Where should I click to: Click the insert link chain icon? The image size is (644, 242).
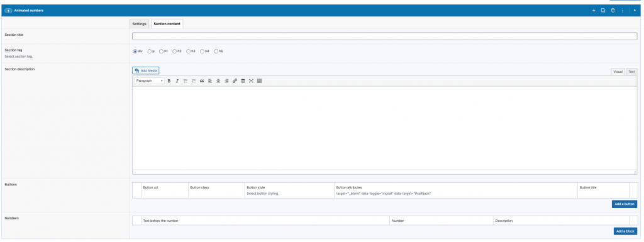coord(235,81)
